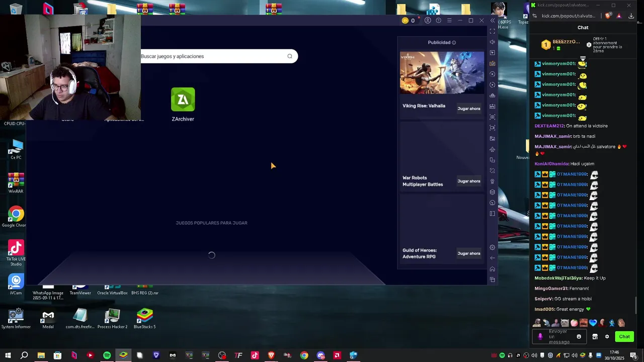Take a screenshot with the BlueStacks sidebar
Screen dimensions: 644x362
492,117
